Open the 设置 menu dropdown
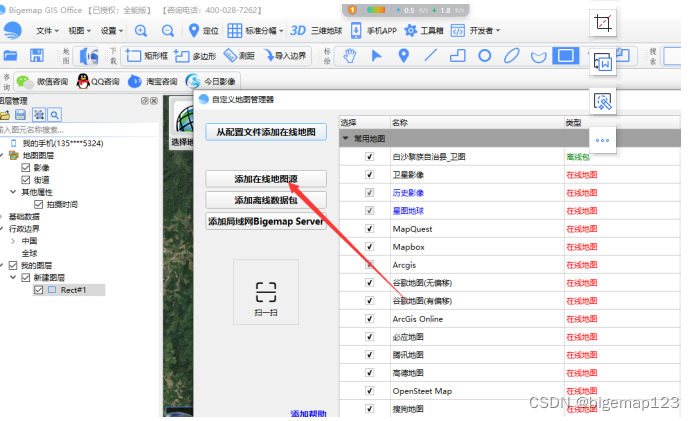Image resolution: width=694 pixels, height=421 pixels. coord(112,31)
